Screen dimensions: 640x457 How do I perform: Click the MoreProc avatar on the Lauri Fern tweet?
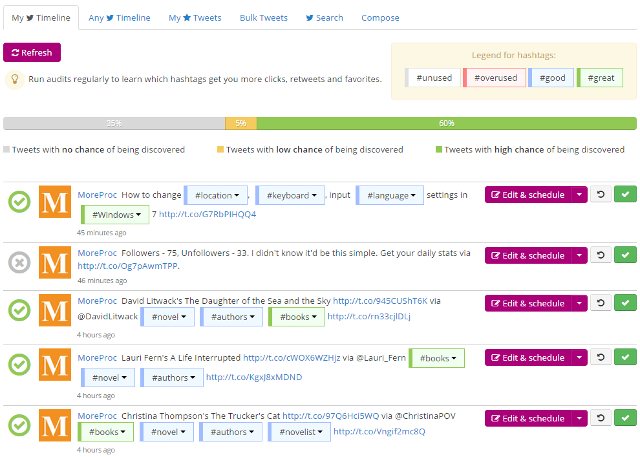[x=55, y=364]
